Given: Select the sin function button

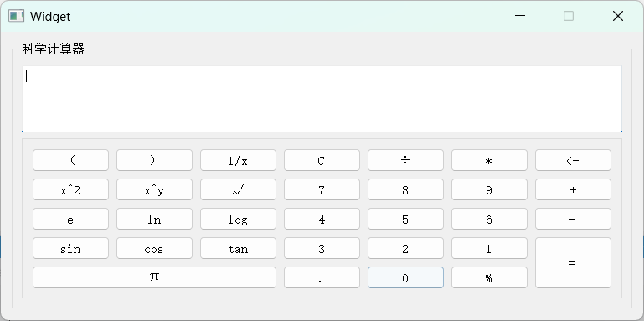Looking at the screenshot, I should (x=70, y=248).
